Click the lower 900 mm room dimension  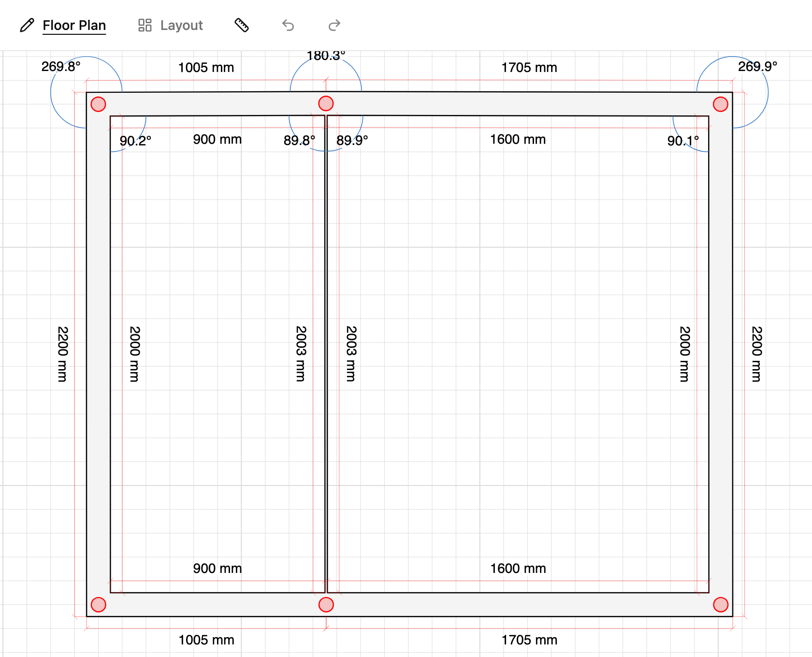pyautogui.click(x=217, y=569)
